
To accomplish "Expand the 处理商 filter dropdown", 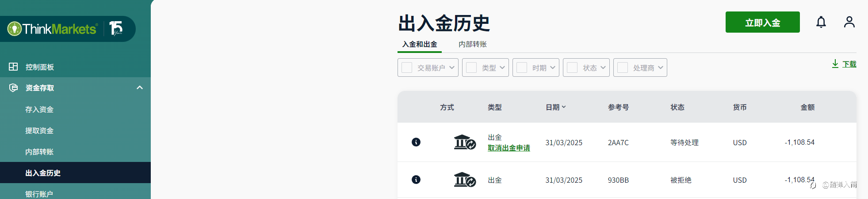I will tap(660, 68).
